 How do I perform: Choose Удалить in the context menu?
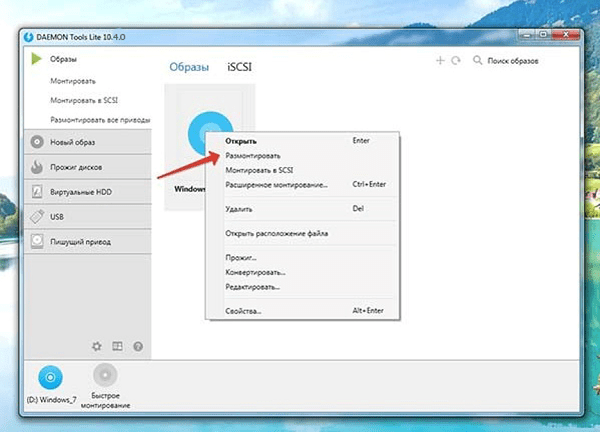click(x=302, y=209)
